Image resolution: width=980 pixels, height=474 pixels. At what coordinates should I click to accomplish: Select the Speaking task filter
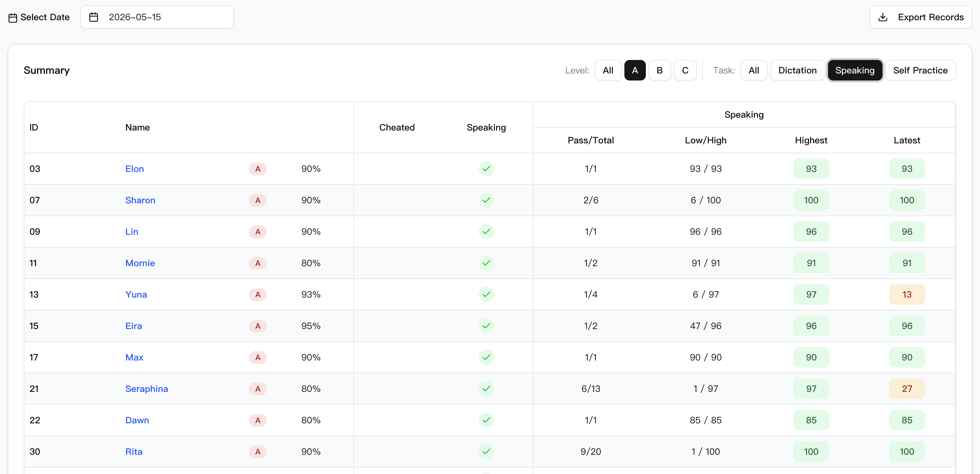click(855, 70)
